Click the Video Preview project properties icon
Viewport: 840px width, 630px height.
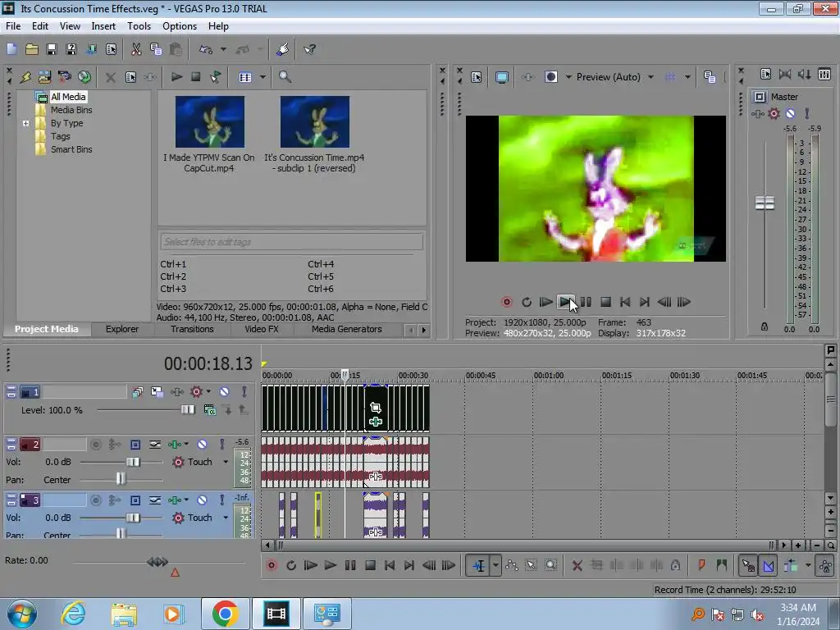pos(477,77)
